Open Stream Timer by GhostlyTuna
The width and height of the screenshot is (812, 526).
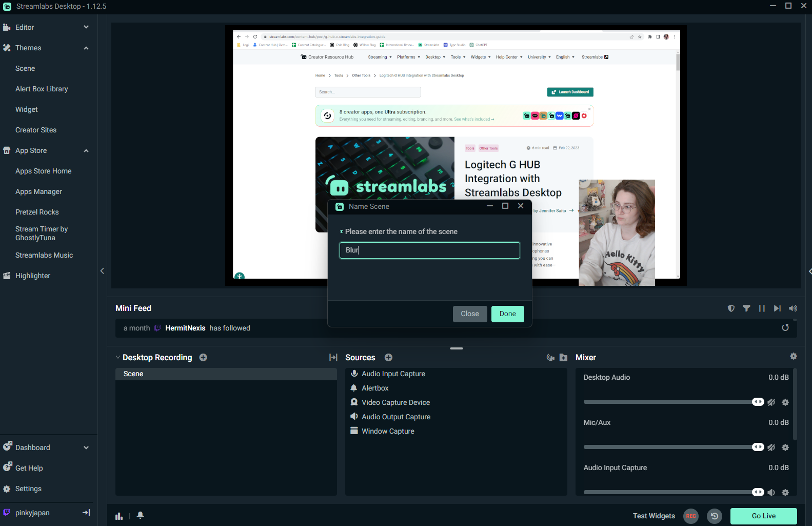pos(42,233)
